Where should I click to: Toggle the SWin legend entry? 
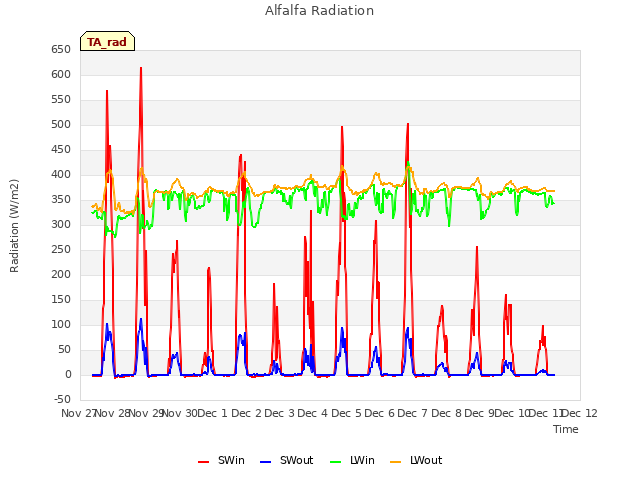click(221, 460)
